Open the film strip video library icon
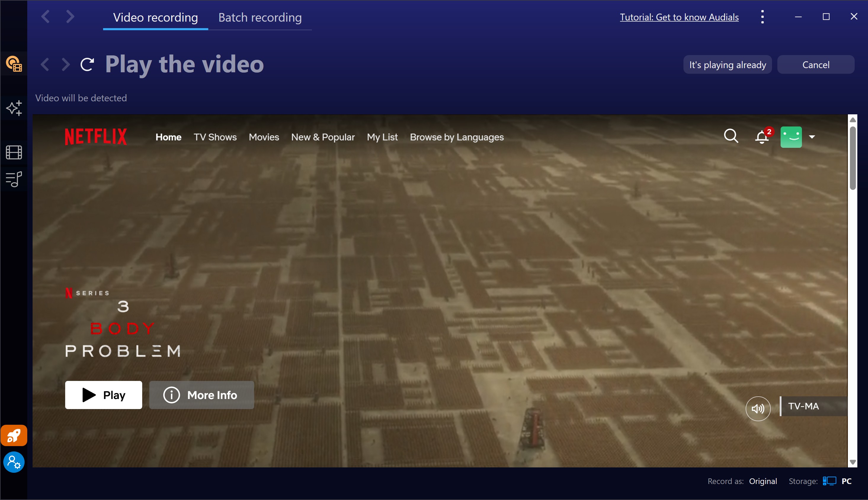868x500 pixels. pos(14,152)
